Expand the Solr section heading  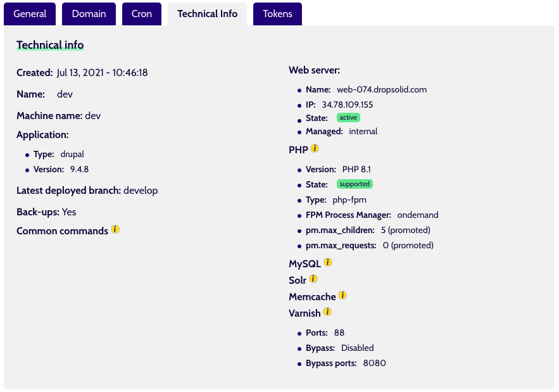click(x=298, y=281)
